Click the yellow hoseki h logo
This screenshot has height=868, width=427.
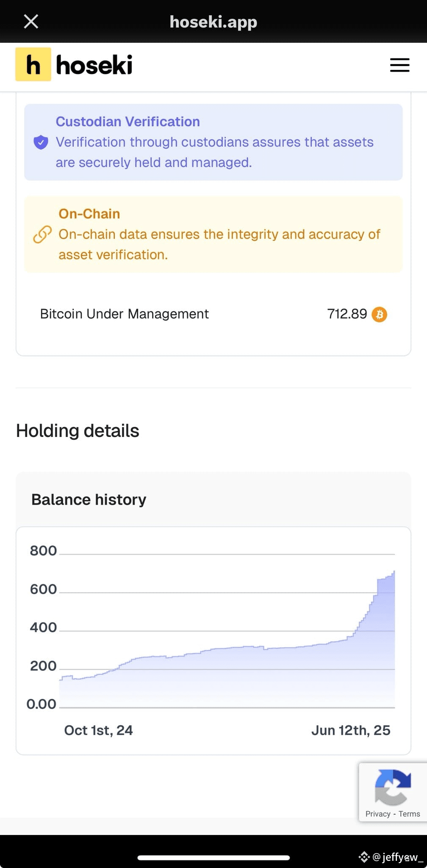tap(33, 64)
